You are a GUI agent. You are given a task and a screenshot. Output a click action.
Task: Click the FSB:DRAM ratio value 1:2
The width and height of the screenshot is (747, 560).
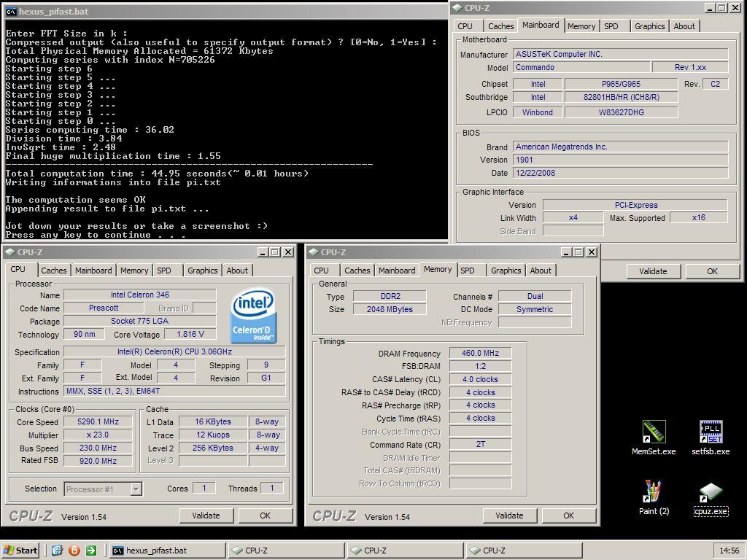pos(480,366)
